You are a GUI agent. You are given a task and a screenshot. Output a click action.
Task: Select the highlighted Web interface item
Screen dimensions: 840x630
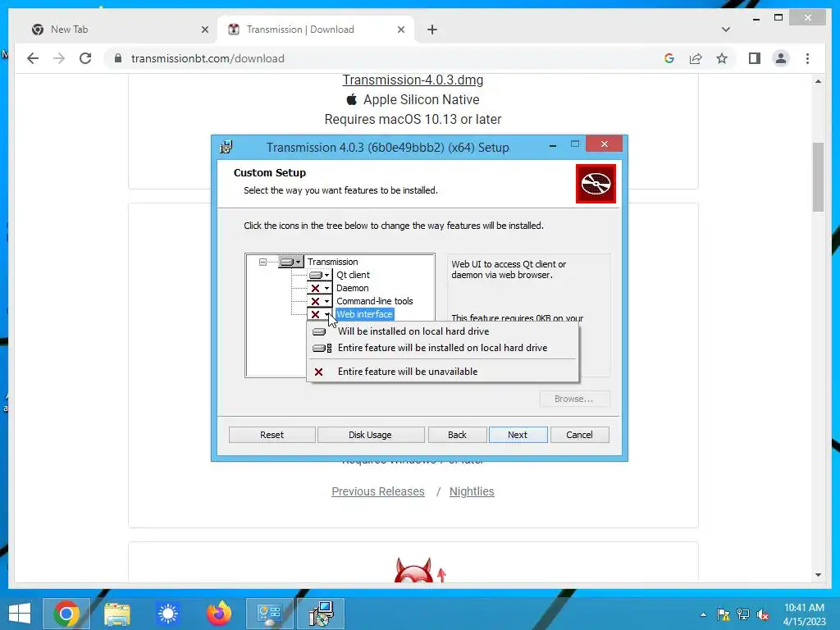point(364,314)
